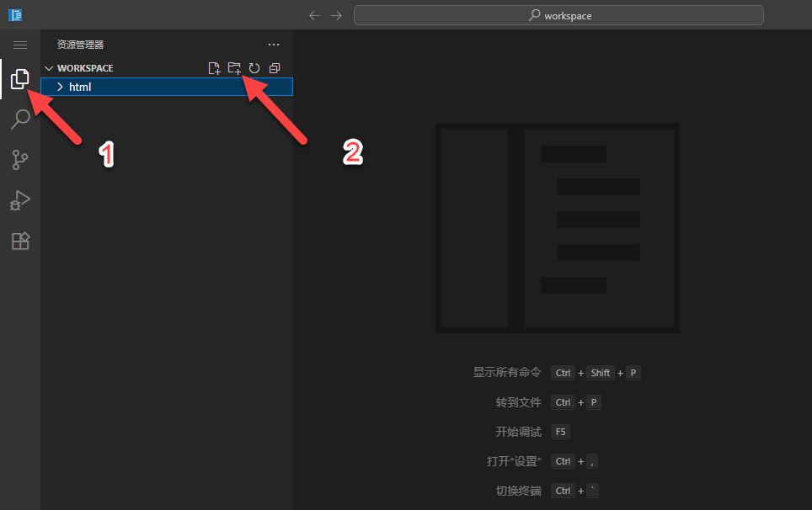Open the Source Control view icon
This screenshot has height=510, width=812.
pos(20,160)
